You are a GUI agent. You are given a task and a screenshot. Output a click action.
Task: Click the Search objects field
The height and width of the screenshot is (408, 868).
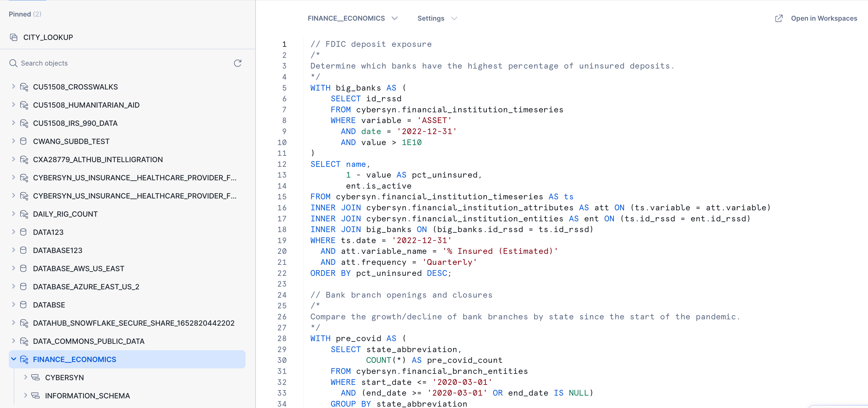point(121,63)
